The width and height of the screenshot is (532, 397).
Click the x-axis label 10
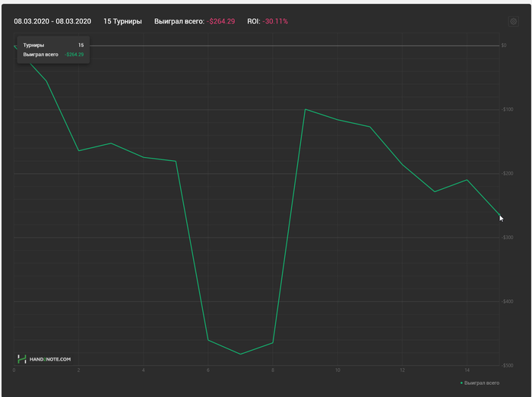pos(337,370)
